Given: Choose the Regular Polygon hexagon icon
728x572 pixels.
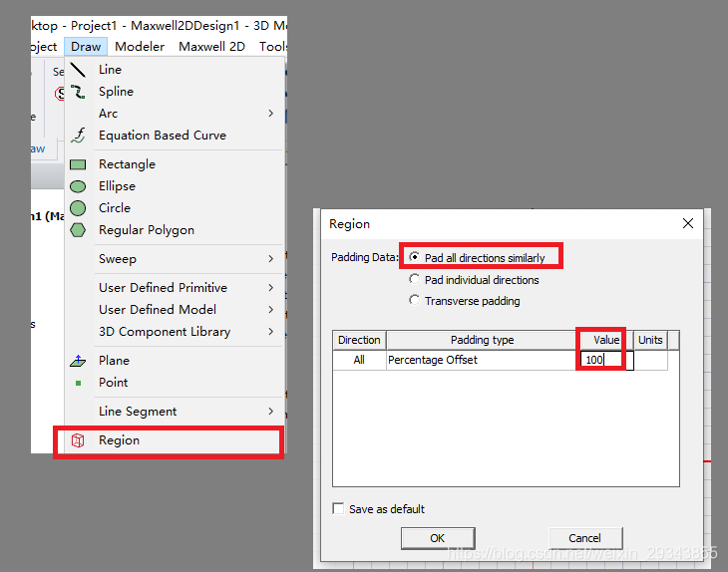Looking at the screenshot, I should click(x=78, y=230).
